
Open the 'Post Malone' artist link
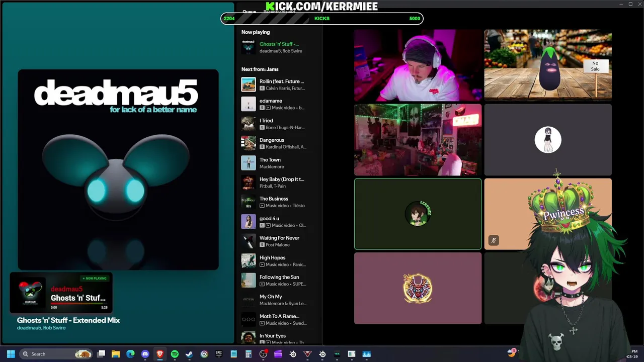tap(278, 245)
